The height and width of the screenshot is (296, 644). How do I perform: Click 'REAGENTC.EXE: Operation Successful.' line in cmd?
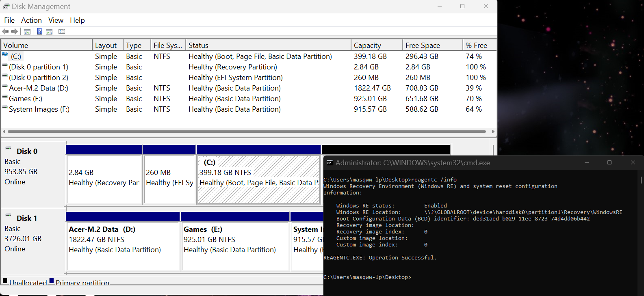pos(380,258)
